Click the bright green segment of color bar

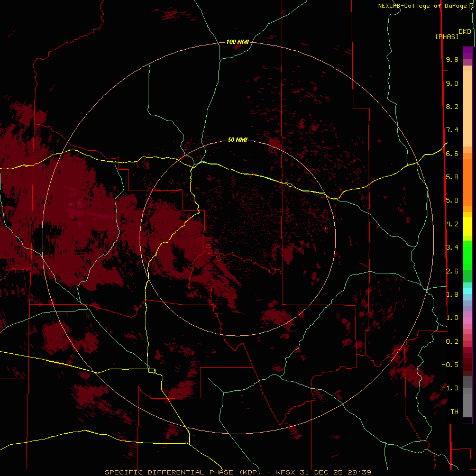click(467, 255)
